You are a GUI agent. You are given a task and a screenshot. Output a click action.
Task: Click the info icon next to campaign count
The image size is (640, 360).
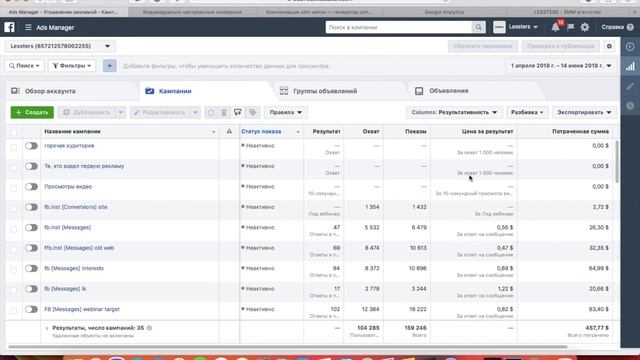pyautogui.click(x=149, y=328)
